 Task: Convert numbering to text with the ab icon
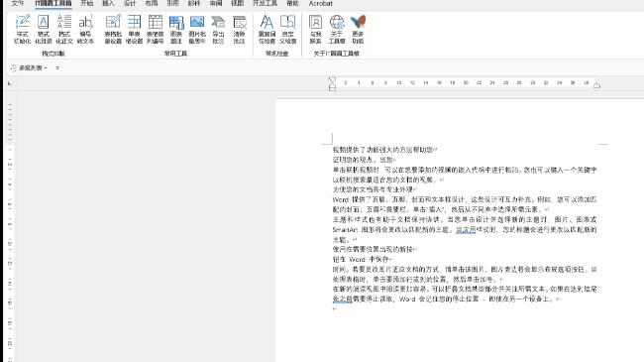point(85,29)
